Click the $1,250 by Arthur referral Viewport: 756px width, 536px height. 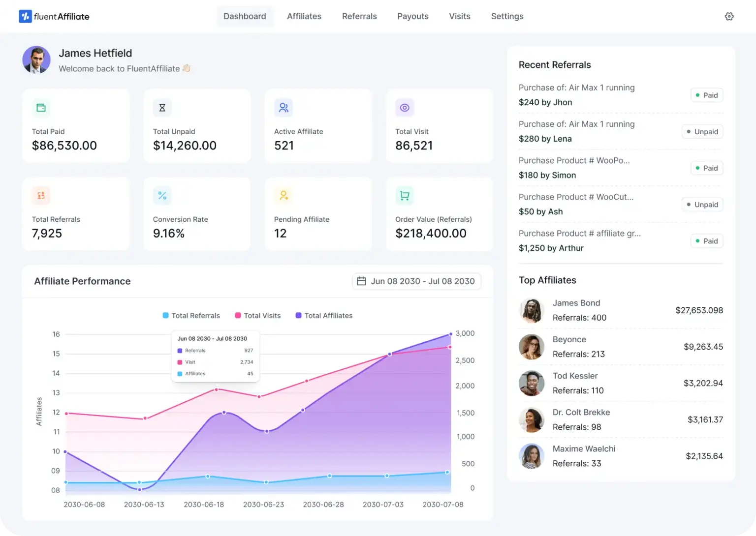(551, 248)
